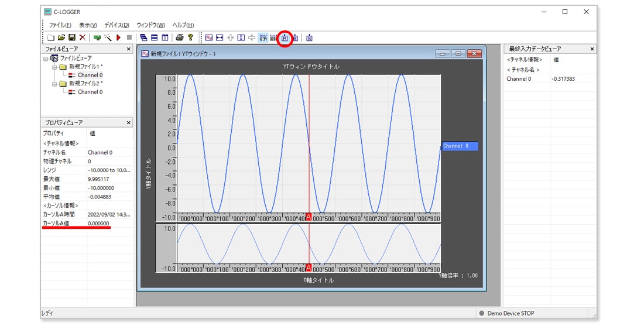Close the 最終入力データビューア panel
The height and width of the screenshot is (329, 644).
pos(592,49)
